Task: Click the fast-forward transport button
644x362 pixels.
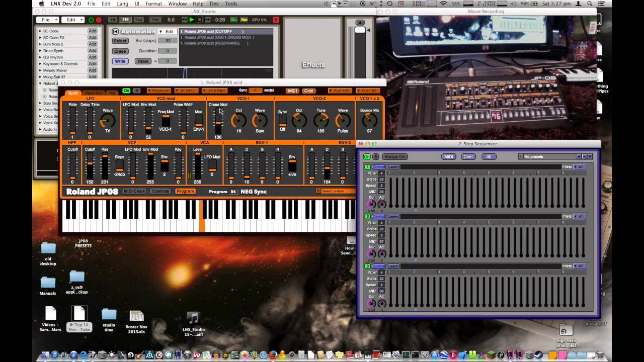Action: pyautogui.click(x=207, y=20)
